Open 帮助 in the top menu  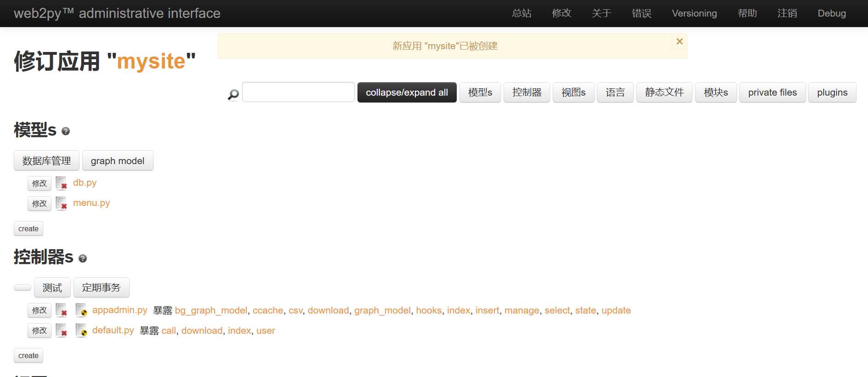[747, 13]
